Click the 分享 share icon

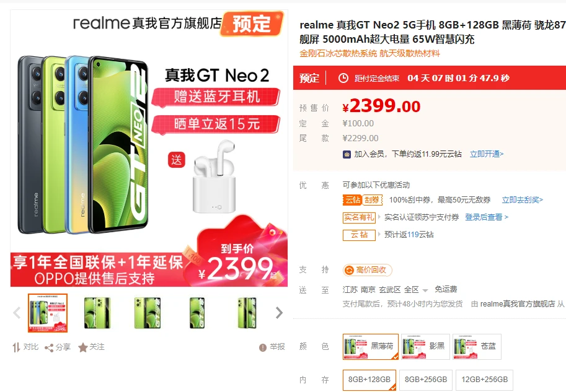[x=50, y=348]
